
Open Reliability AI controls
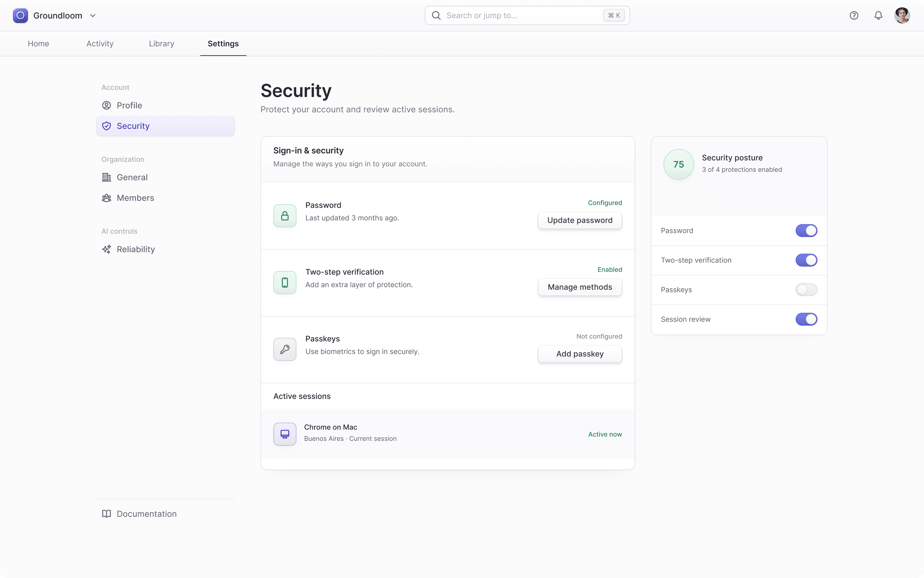click(165, 249)
